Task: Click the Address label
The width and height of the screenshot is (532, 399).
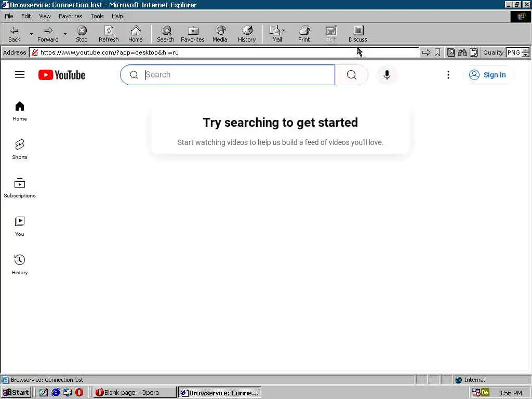Action: 14,52
